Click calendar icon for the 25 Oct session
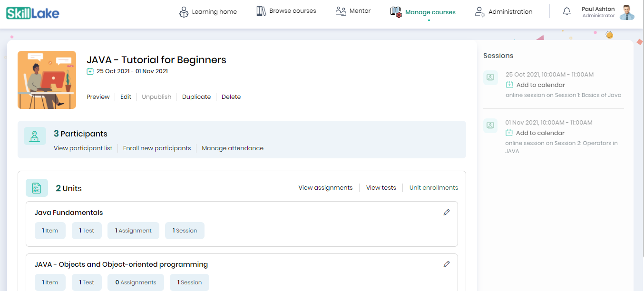Screen dimensions: 644x291 click(x=509, y=85)
